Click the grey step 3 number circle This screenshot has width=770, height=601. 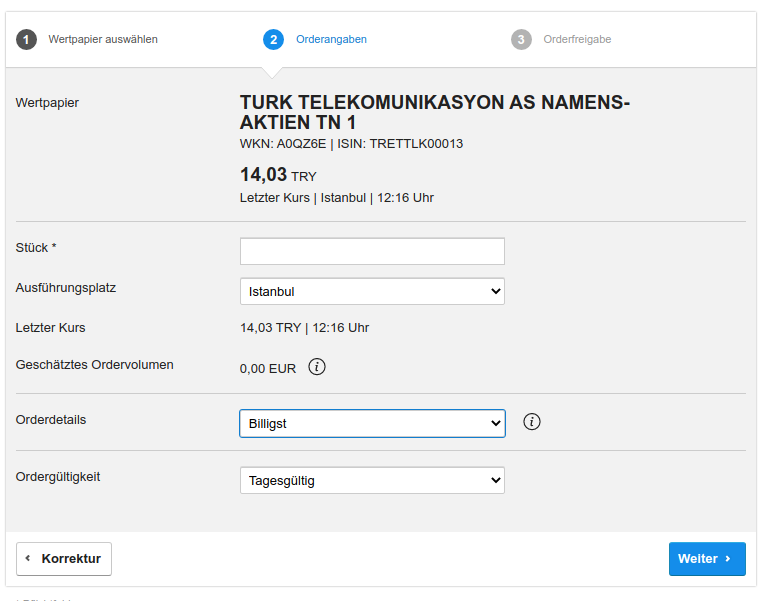(521, 40)
